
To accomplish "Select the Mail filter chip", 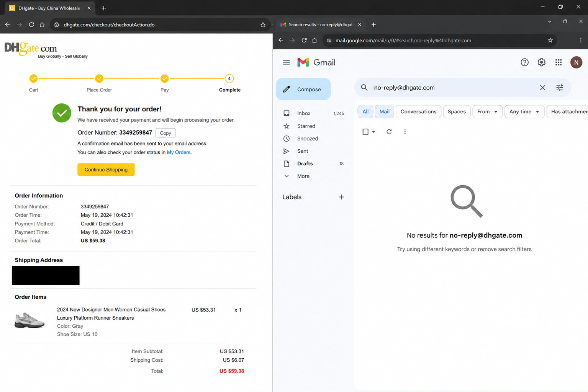I will (384, 112).
